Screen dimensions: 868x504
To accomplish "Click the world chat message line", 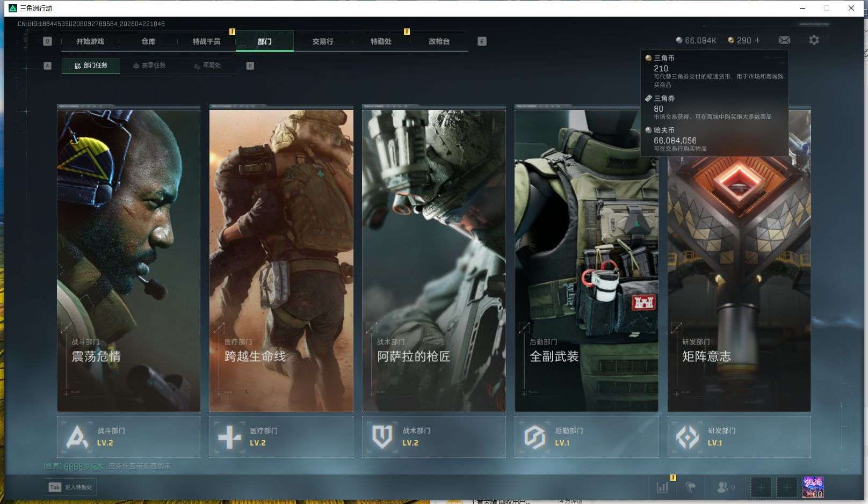I will pyautogui.click(x=107, y=466).
